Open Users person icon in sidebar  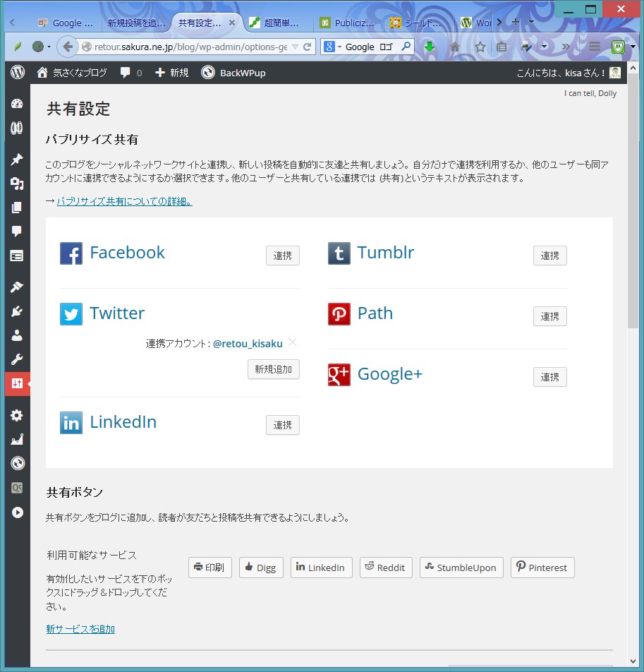17,335
